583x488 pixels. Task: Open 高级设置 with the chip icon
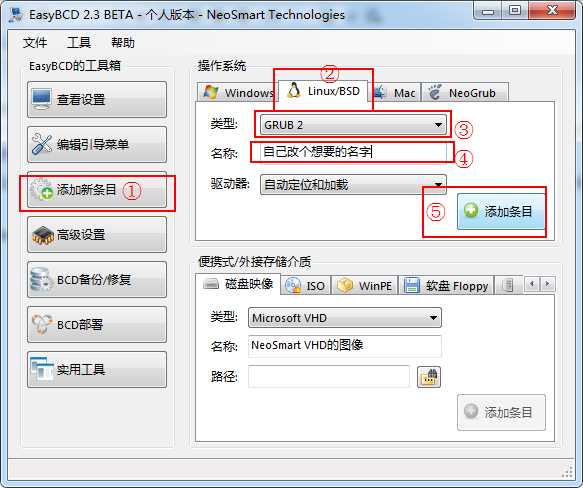[97, 235]
